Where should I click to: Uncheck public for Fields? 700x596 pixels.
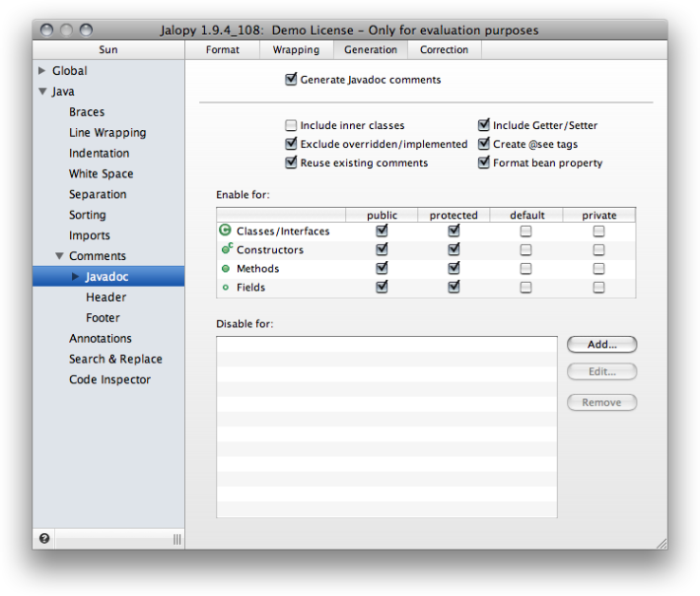click(382, 287)
